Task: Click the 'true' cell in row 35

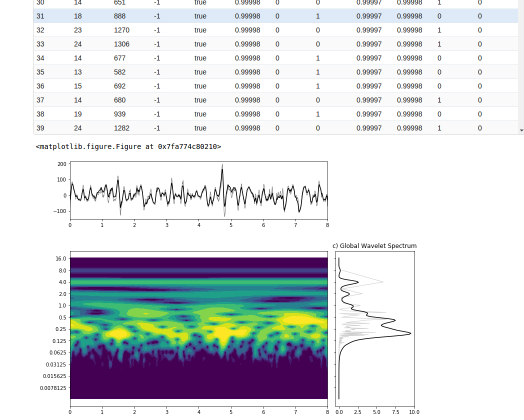Action: click(200, 72)
